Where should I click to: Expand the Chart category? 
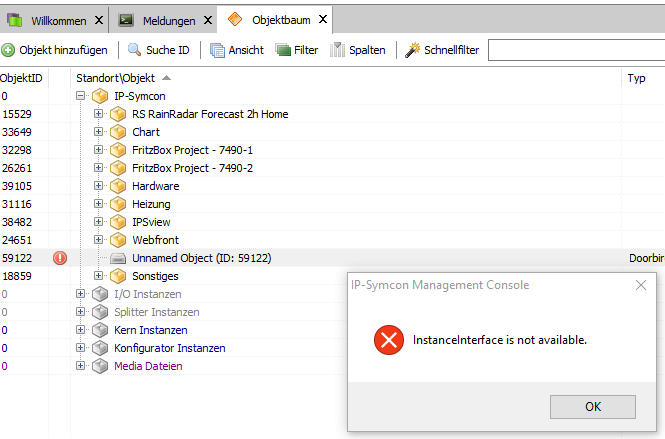click(x=98, y=131)
